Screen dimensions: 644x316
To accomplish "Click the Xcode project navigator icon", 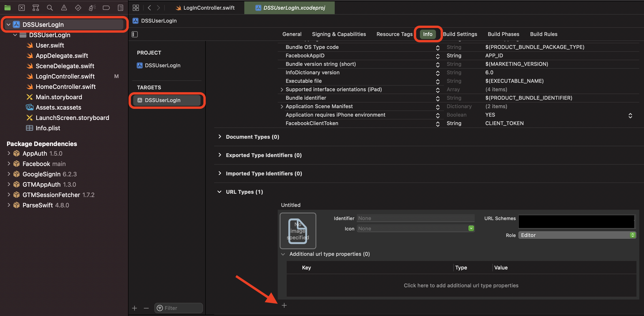I will [7, 7].
